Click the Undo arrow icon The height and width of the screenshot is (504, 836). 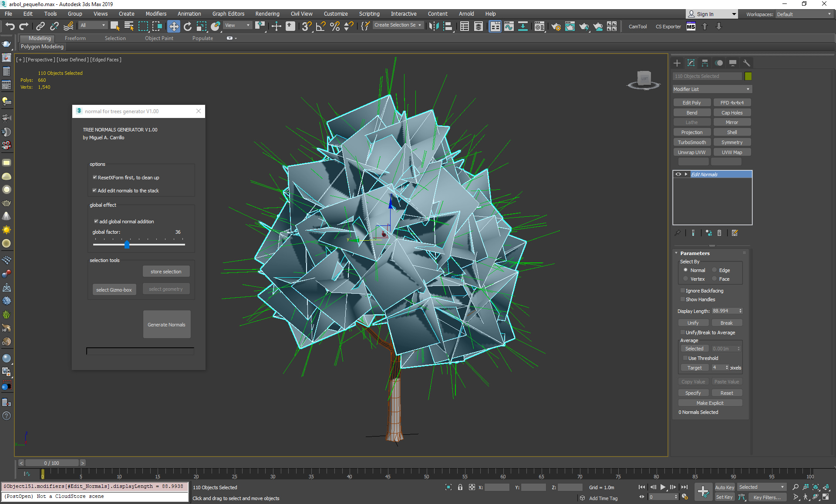[x=10, y=27]
